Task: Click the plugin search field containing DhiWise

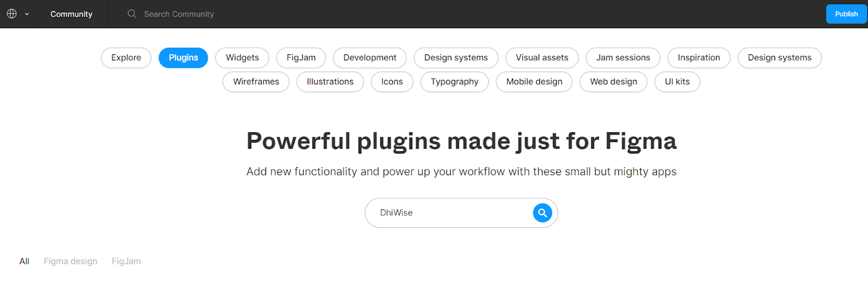Action: coord(461,213)
